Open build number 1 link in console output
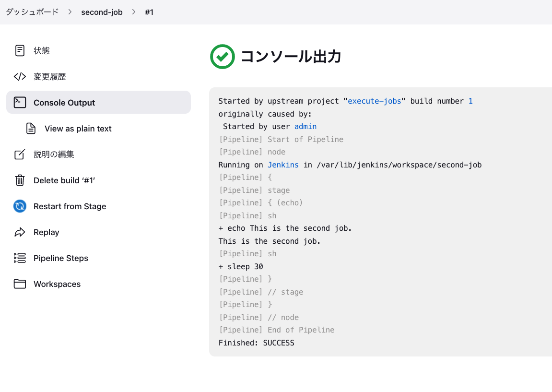The image size is (552, 392). click(x=470, y=101)
